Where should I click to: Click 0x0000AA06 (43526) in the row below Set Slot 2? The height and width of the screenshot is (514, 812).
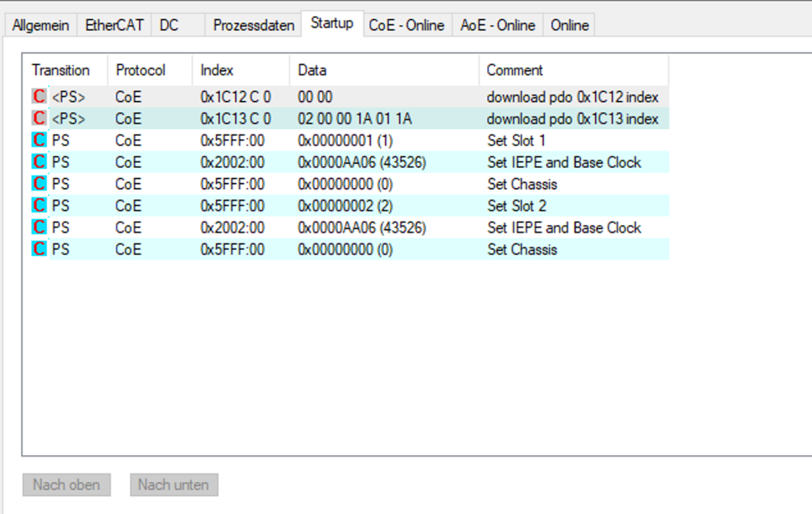[362, 227]
